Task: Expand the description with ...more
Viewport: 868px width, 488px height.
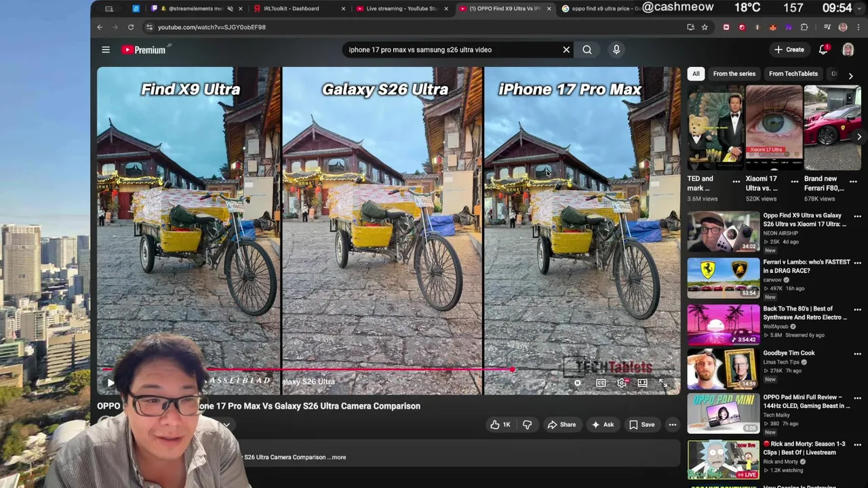Action: pos(337,457)
